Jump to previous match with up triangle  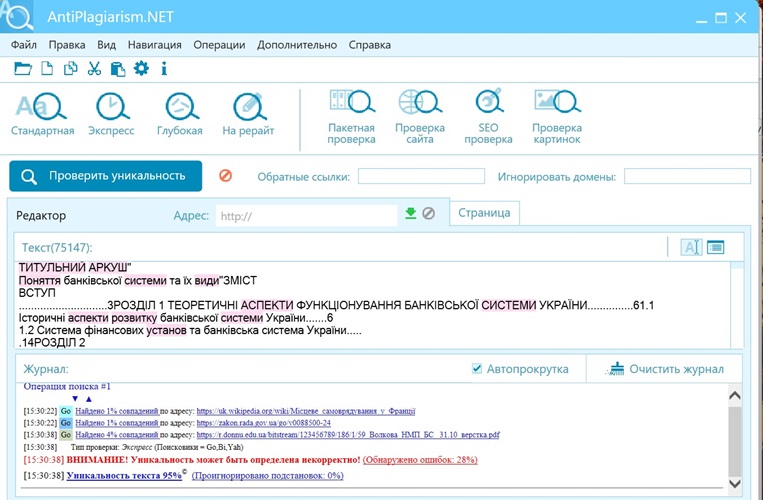coord(89,399)
